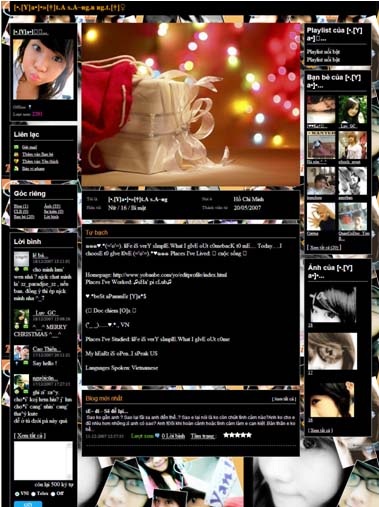Click the add-friend icon in Liên lạc

[16, 154]
